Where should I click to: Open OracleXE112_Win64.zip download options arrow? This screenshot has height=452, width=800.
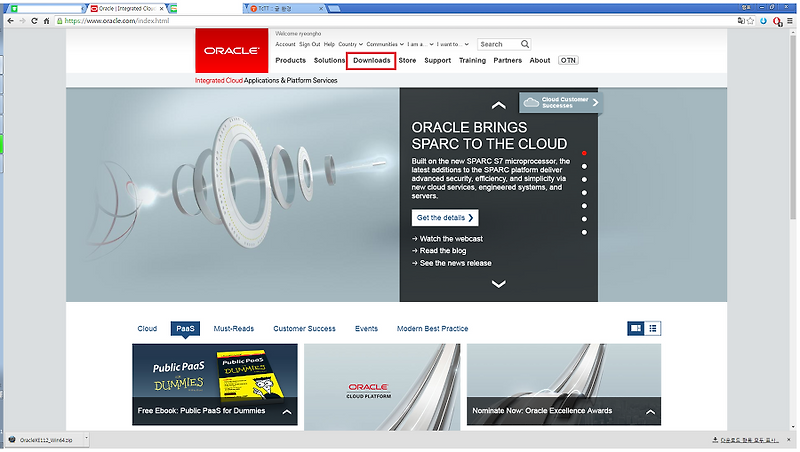(x=86, y=438)
